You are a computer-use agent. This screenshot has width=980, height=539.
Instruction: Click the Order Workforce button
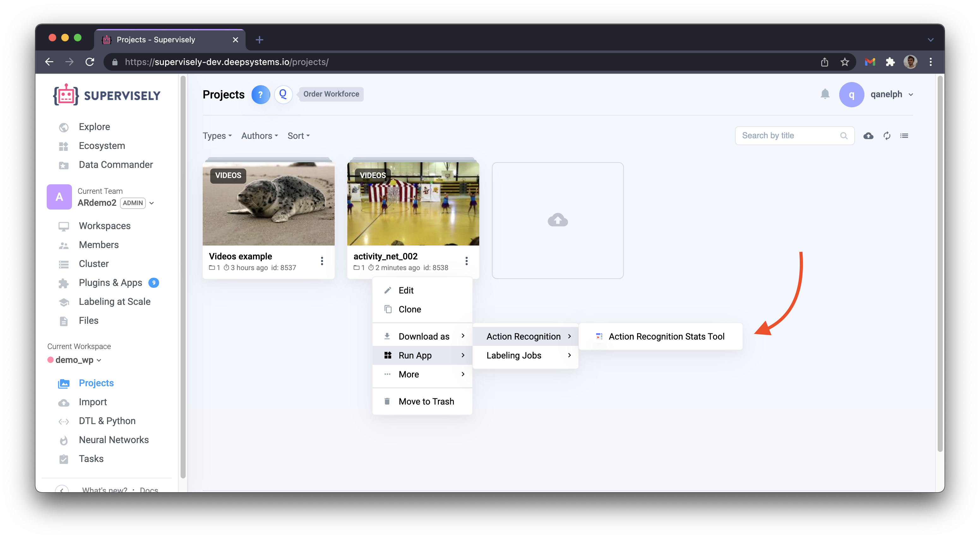[x=331, y=94]
